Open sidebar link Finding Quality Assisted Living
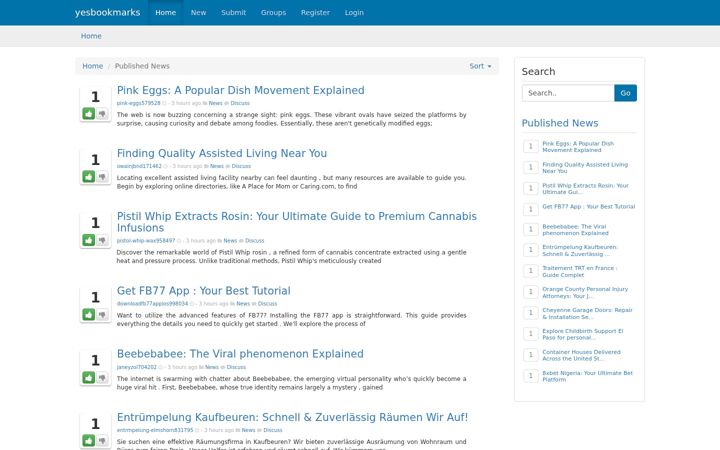 pos(585,168)
